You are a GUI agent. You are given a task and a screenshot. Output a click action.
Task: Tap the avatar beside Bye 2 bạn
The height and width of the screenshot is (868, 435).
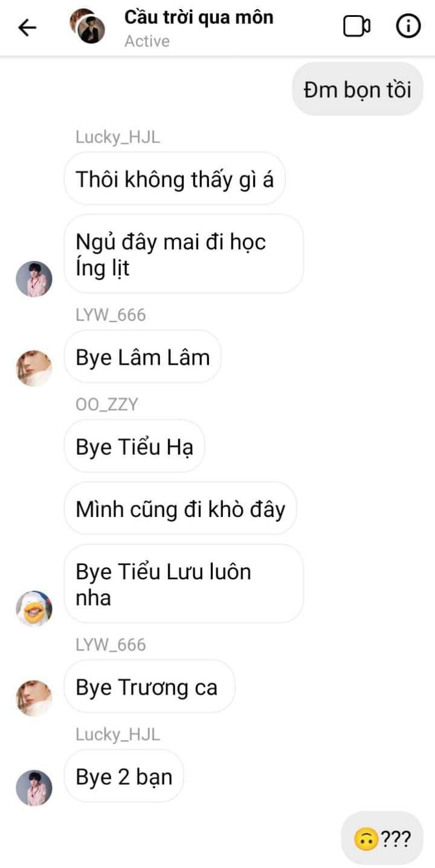click(34, 788)
